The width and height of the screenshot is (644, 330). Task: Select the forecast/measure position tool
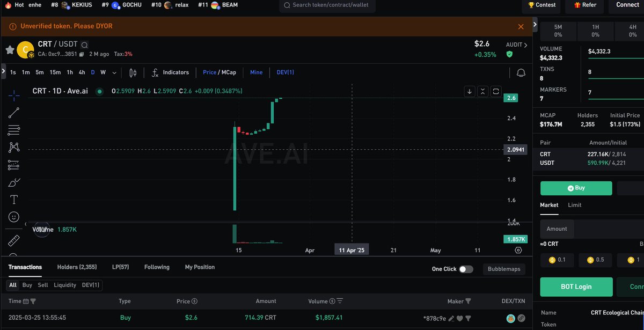tap(14, 165)
